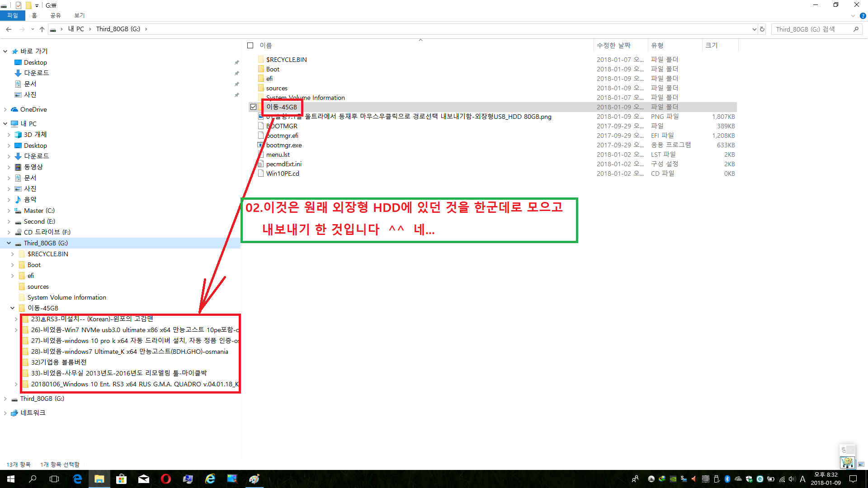Open the 홈 ribbon tab
This screenshot has width=868, height=488.
[34, 15]
